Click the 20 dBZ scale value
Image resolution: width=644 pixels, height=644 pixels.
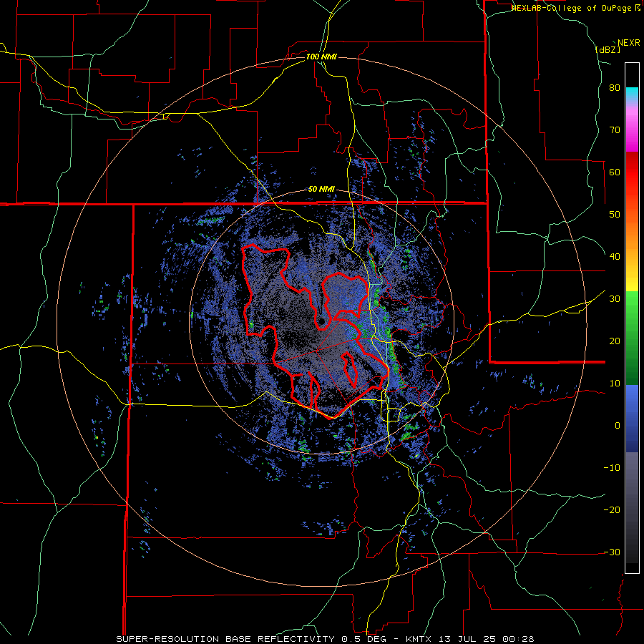pos(615,342)
